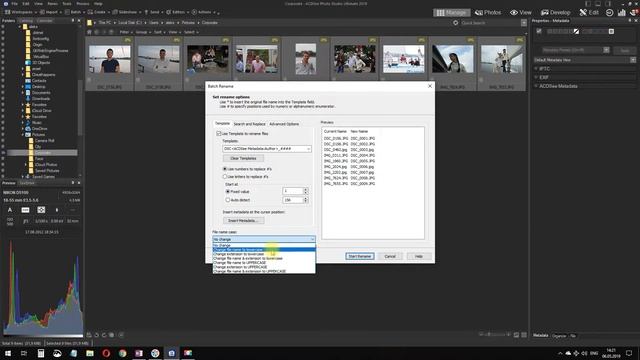Select the first photo thumbnail
The width and height of the screenshot is (640, 360).
point(109,59)
